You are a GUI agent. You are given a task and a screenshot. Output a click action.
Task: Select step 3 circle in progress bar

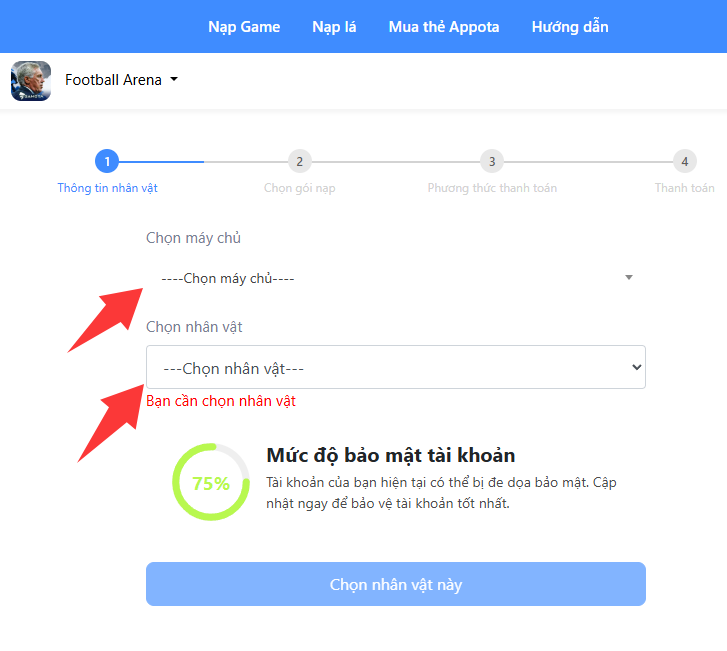tap(492, 161)
